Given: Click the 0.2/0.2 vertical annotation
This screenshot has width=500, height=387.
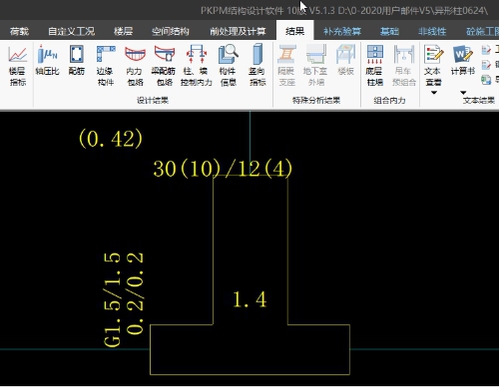Looking at the screenshot, I should 135,293.
